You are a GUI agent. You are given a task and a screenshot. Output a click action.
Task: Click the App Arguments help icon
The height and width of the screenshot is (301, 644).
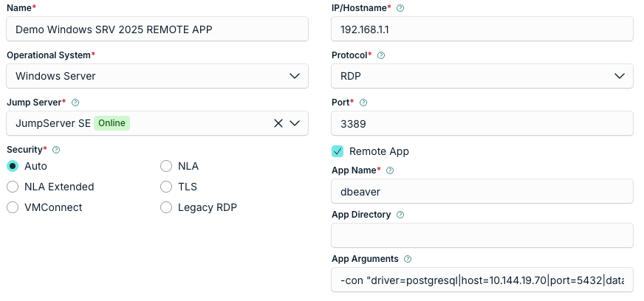pos(408,259)
